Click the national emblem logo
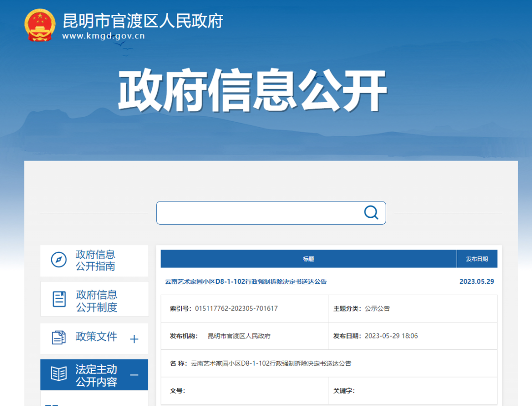 point(39,25)
